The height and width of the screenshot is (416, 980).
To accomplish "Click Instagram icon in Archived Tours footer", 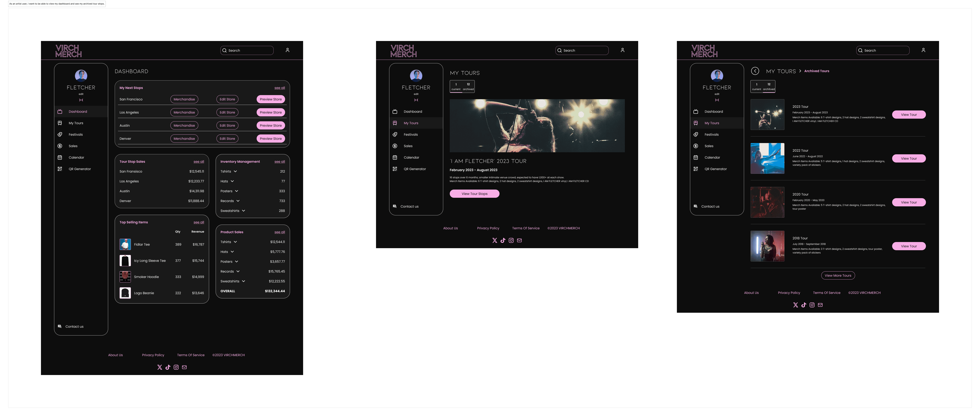I will (x=812, y=305).
